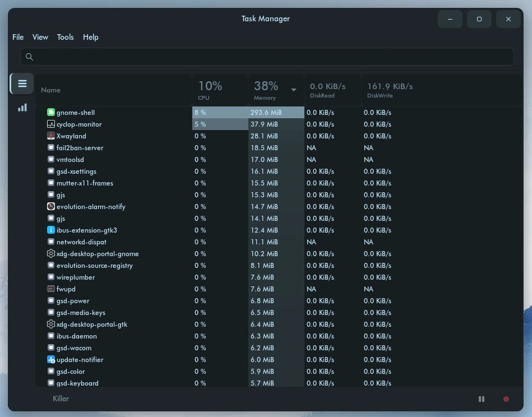532x417 pixels.
Task: Select the gsd-wacom process name
Action: (74, 348)
